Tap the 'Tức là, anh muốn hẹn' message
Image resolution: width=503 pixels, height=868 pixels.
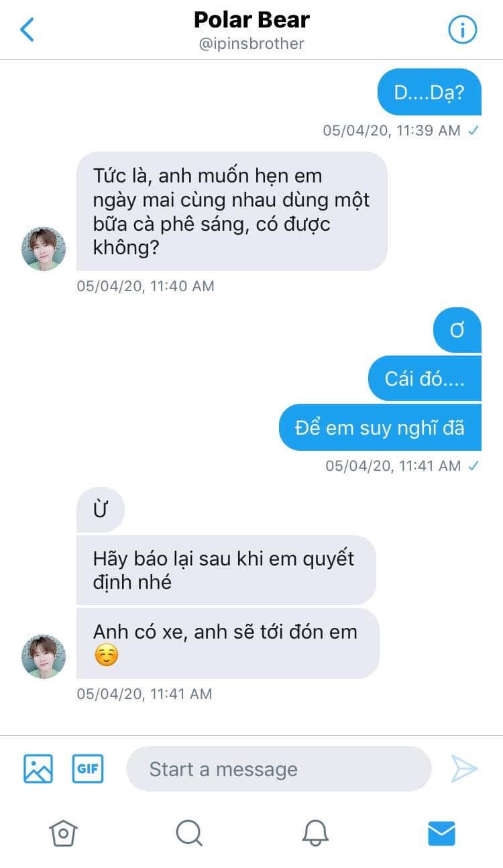(232, 211)
